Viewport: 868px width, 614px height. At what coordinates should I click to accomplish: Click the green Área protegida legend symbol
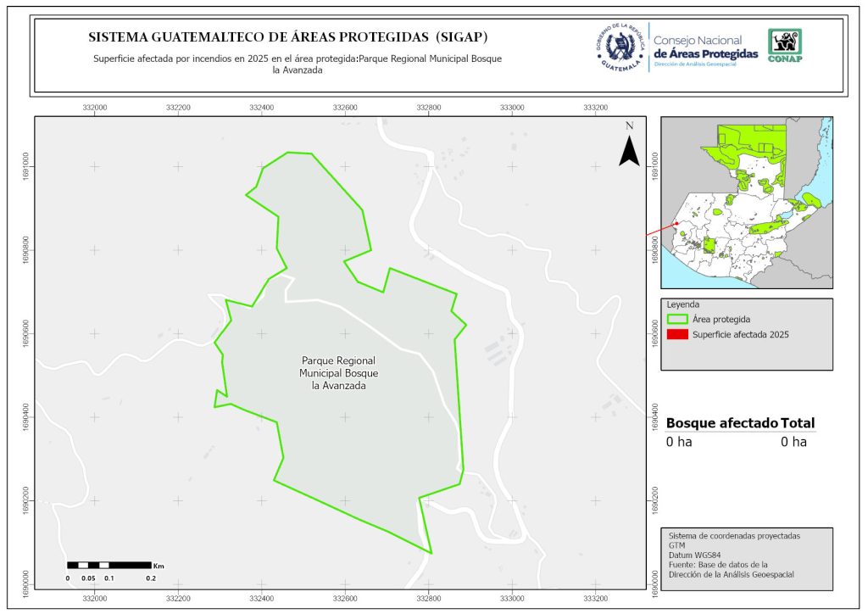(677, 319)
